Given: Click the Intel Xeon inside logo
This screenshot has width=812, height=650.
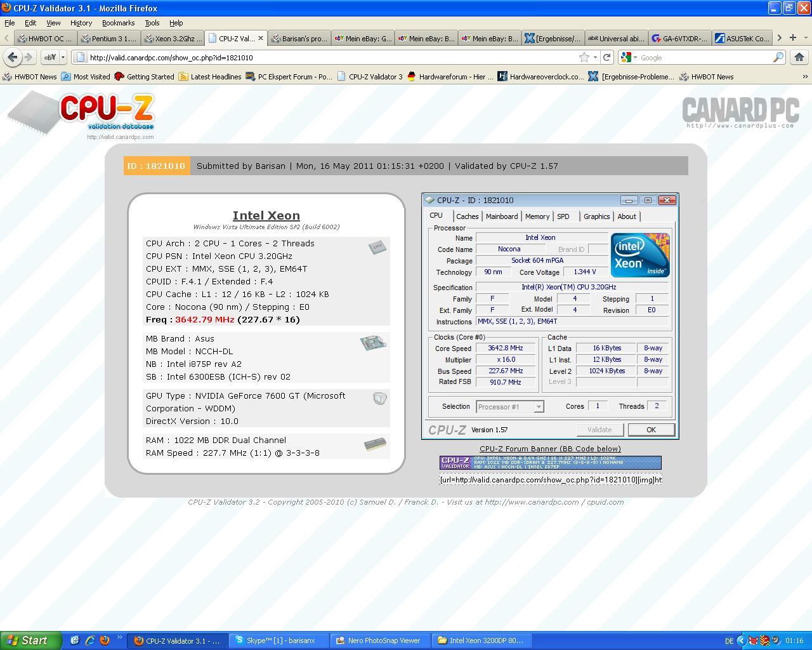Looking at the screenshot, I should click(639, 255).
